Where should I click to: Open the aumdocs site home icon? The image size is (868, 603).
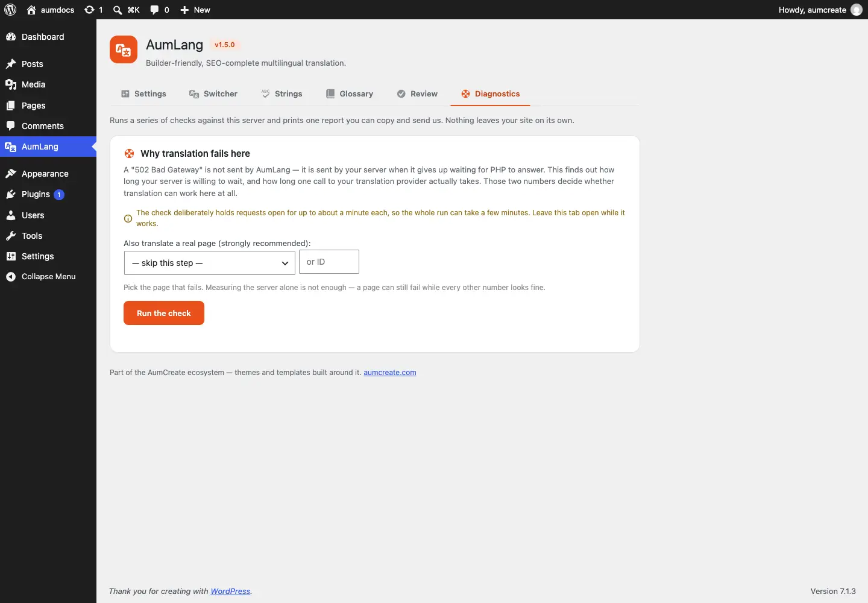[x=31, y=10]
